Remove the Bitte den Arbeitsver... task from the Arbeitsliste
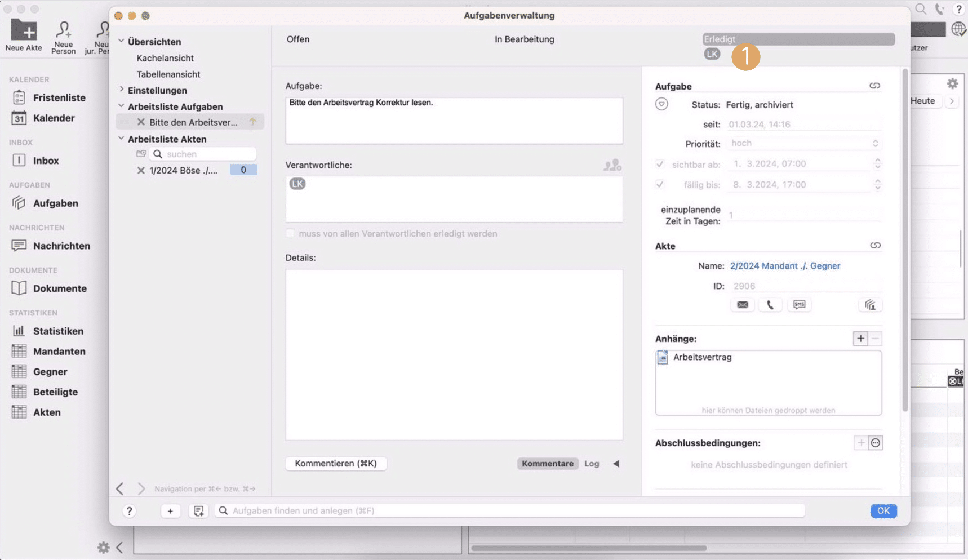The height and width of the screenshot is (560, 968). click(141, 122)
